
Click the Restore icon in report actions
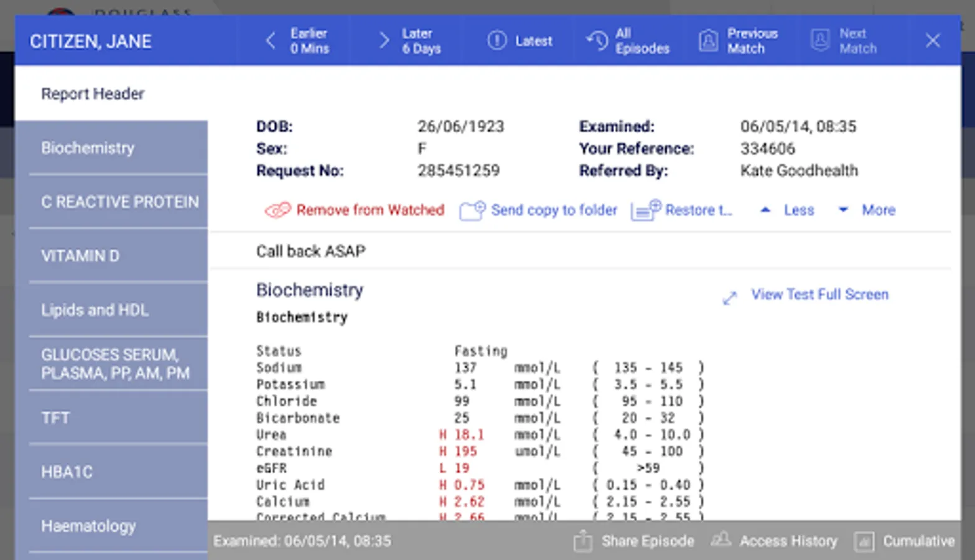646,210
